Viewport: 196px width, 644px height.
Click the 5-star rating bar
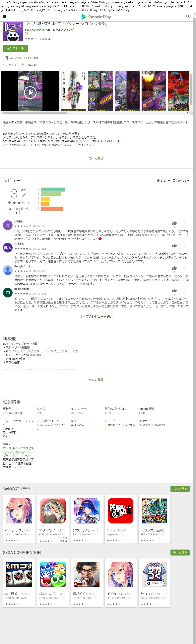pos(53,190)
